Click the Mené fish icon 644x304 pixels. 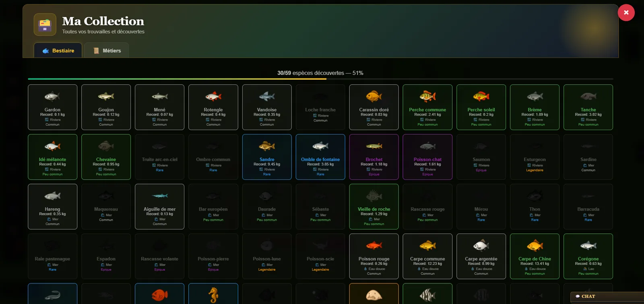pyautogui.click(x=159, y=97)
